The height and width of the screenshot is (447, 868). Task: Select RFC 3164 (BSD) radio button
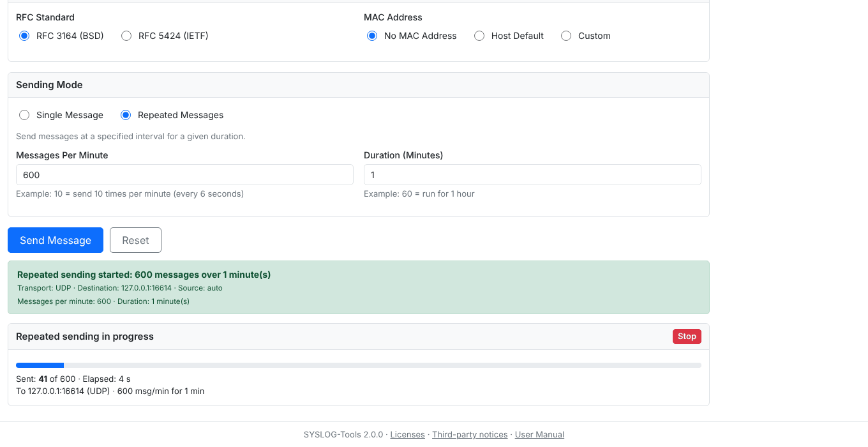24,36
